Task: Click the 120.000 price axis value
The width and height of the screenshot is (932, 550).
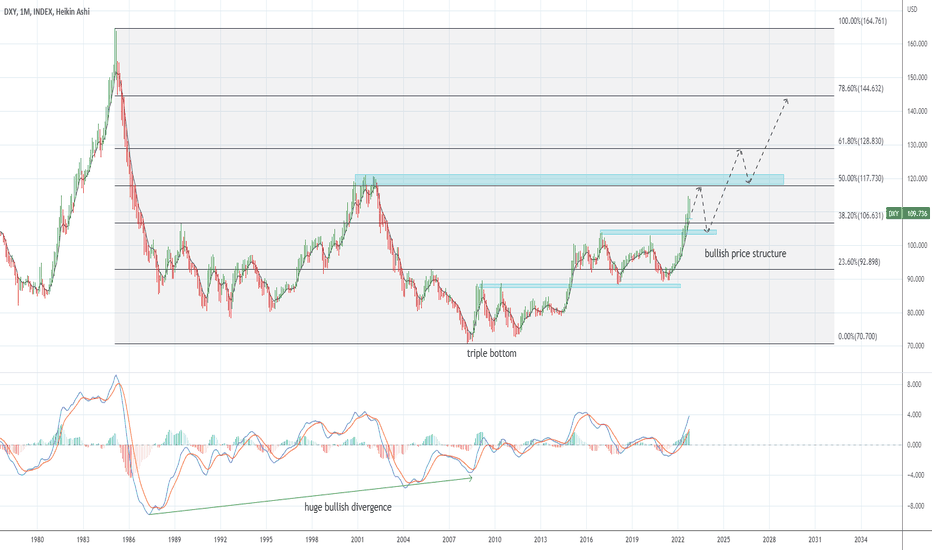Action: coord(917,179)
